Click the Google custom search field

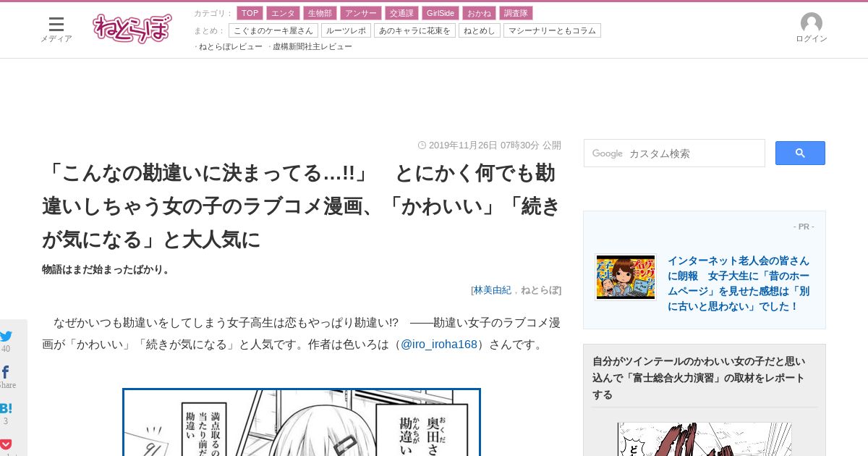point(674,153)
